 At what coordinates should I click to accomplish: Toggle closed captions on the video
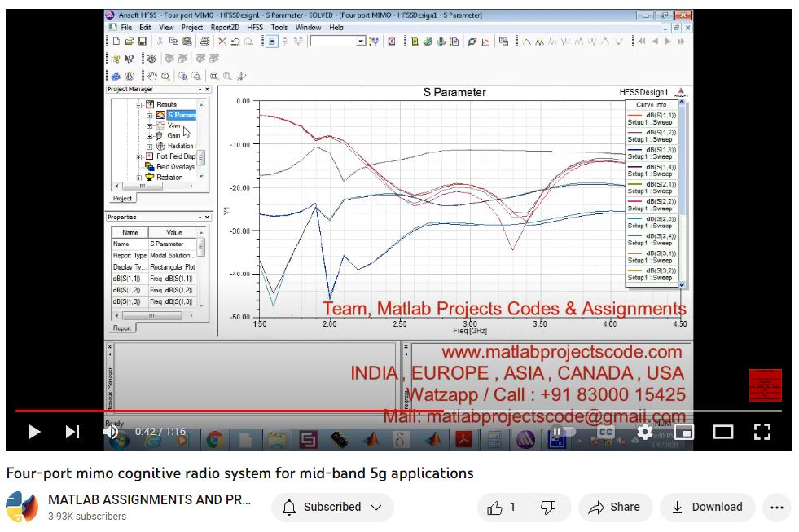605,432
